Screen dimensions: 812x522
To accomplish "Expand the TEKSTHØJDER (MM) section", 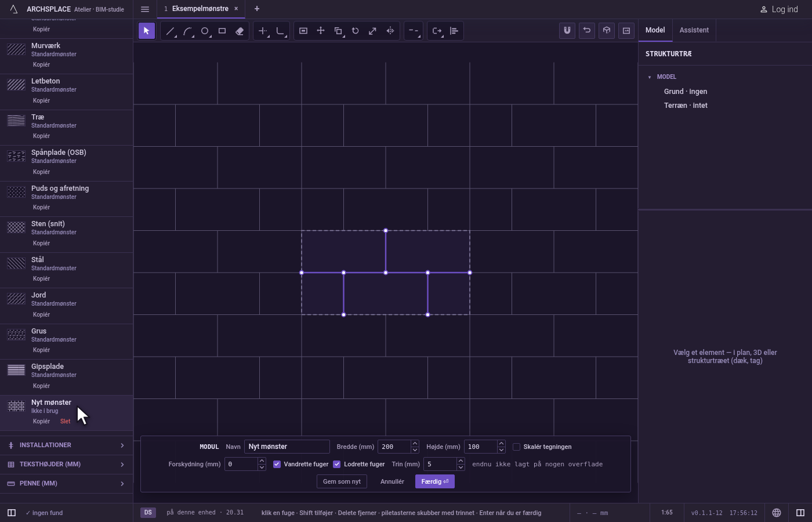I will pyautogui.click(x=66, y=465).
